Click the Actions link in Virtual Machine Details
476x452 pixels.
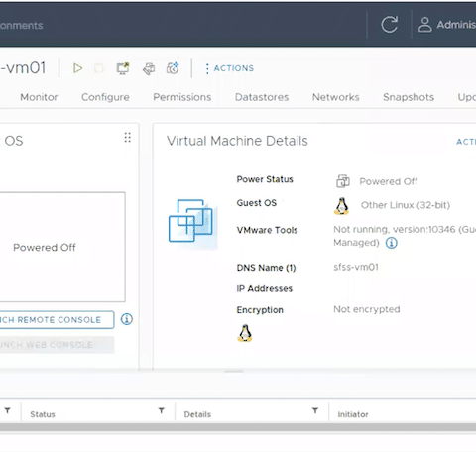[466, 142]
